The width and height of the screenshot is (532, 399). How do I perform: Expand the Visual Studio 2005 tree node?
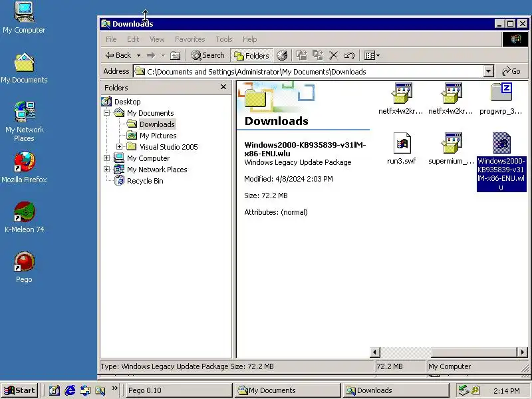[120, 146]
